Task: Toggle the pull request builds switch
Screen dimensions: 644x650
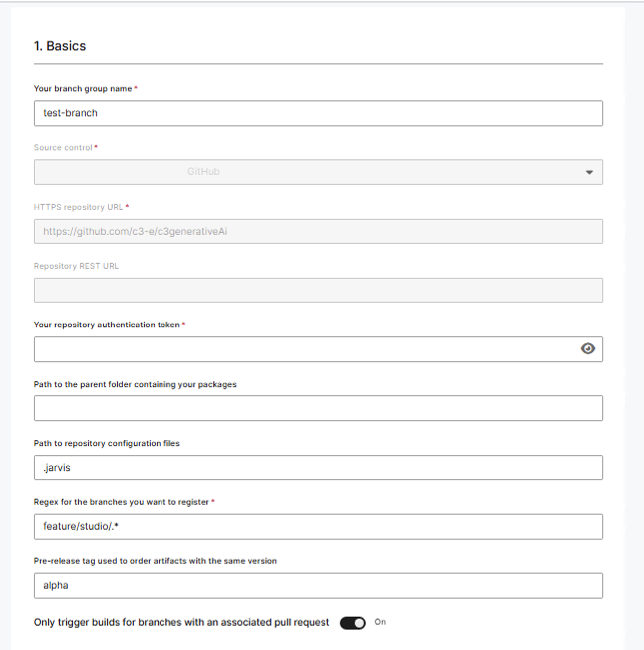Action: pyautogui.click(x=353, y=623)
